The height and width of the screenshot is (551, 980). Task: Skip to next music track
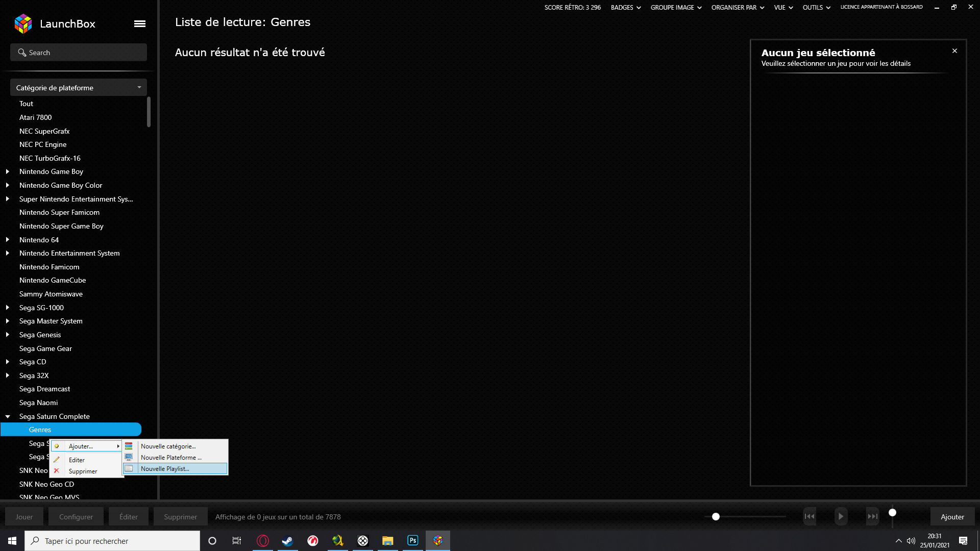pos(873,516)
